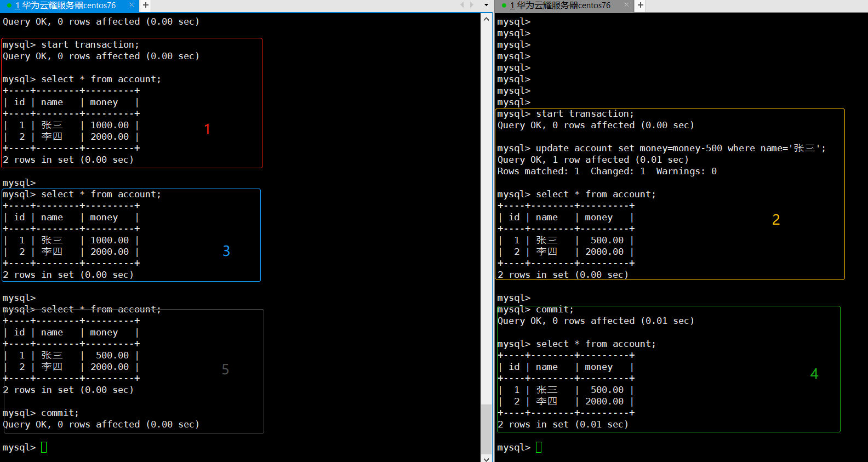Click the 500.00 money value in left terminal

[112, 355]
